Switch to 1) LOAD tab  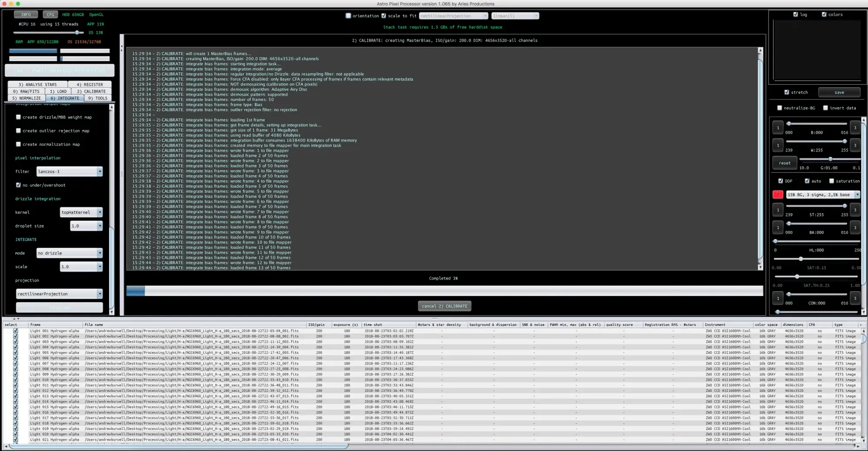58,92
